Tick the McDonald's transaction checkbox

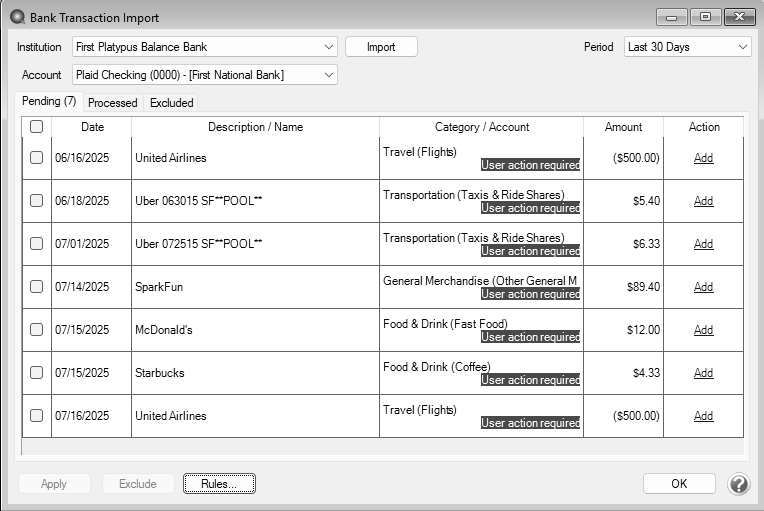[x=37, y=330]
